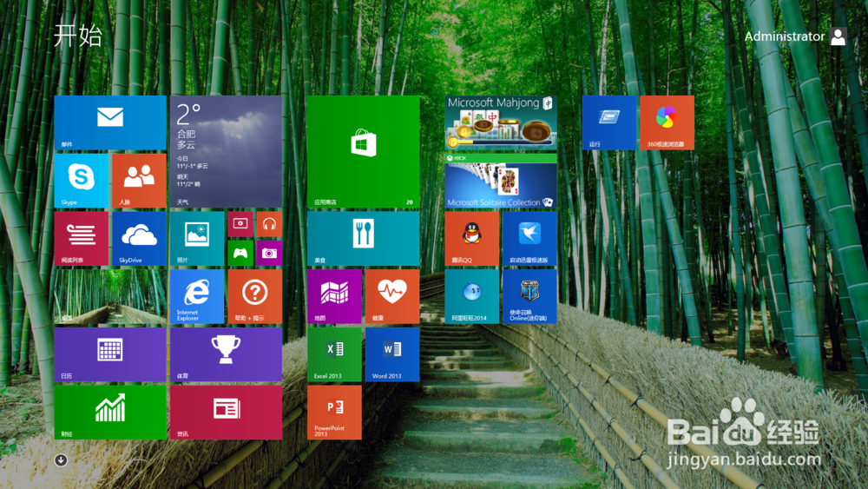Open the 应用商店 Store tile

click(x=363, y=152)
